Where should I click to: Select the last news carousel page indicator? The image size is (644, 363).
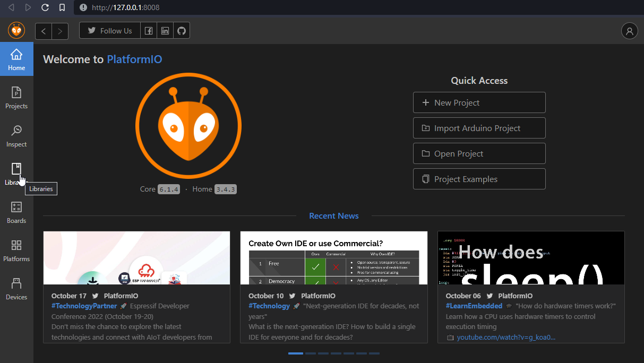click(x=374, y=353)
